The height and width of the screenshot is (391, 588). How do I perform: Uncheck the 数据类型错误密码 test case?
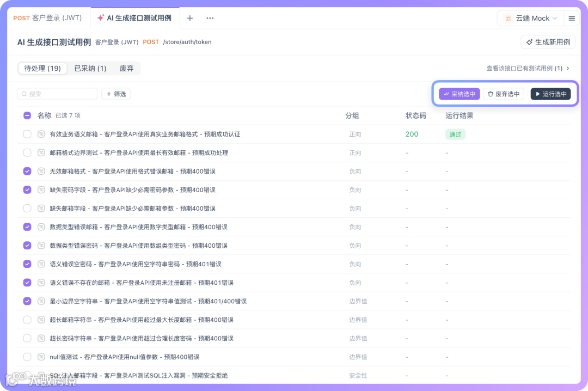(x=27, y=246)
